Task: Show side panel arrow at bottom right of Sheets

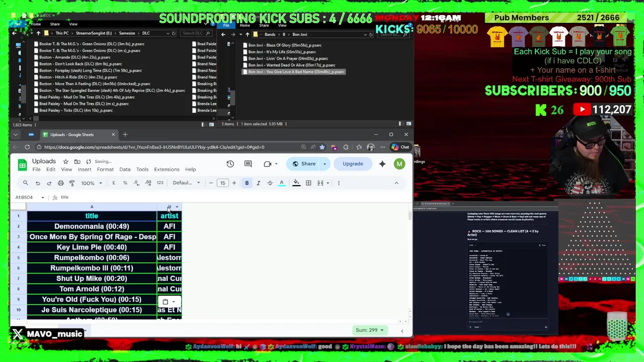Action: [x=402, y=331]
